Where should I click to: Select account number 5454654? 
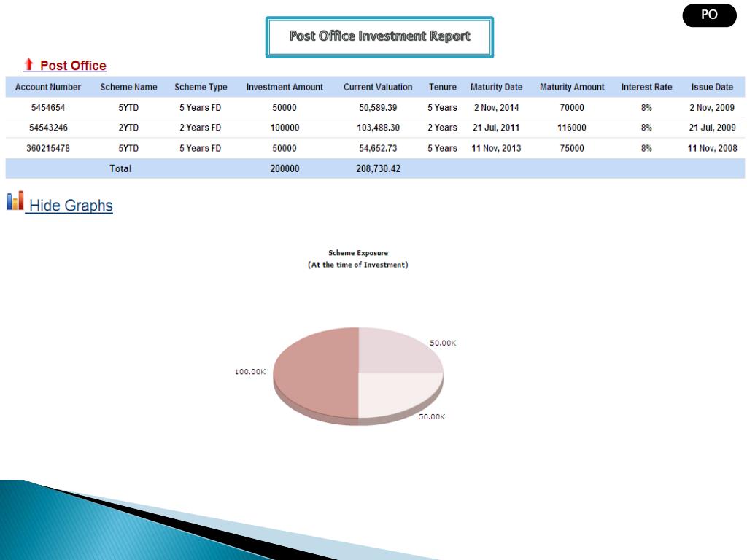click(47, 108)
